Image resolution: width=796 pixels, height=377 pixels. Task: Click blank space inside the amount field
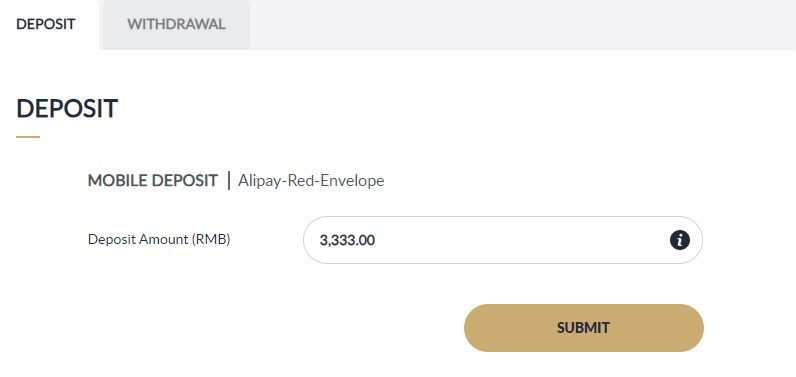click(x=523, y=240)
